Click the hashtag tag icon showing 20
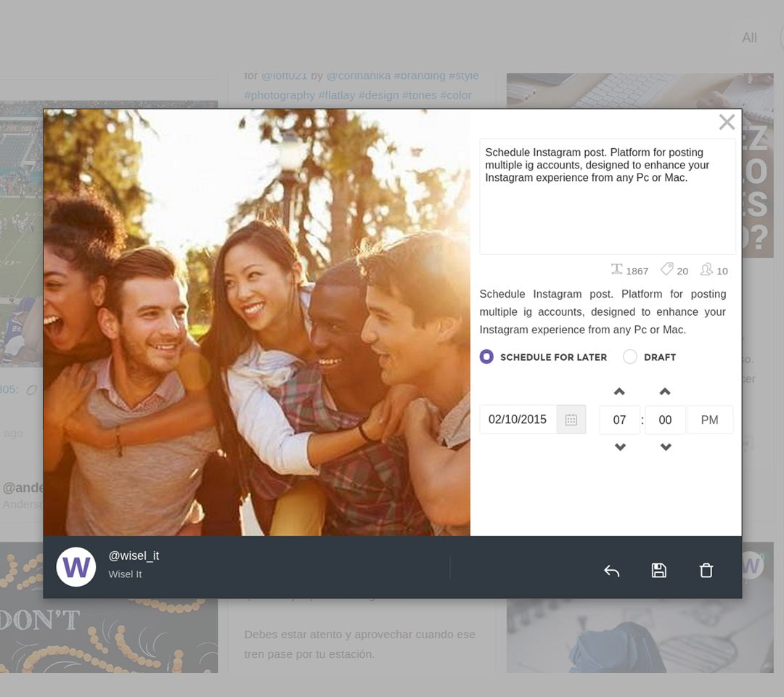This screenshot has height=697, width=784. tap(666, 269)
